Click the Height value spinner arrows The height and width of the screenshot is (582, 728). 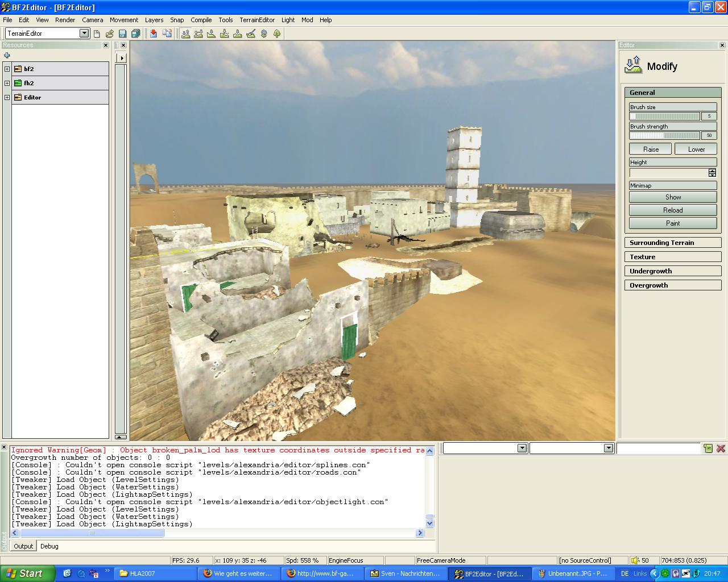coord(712,173)
